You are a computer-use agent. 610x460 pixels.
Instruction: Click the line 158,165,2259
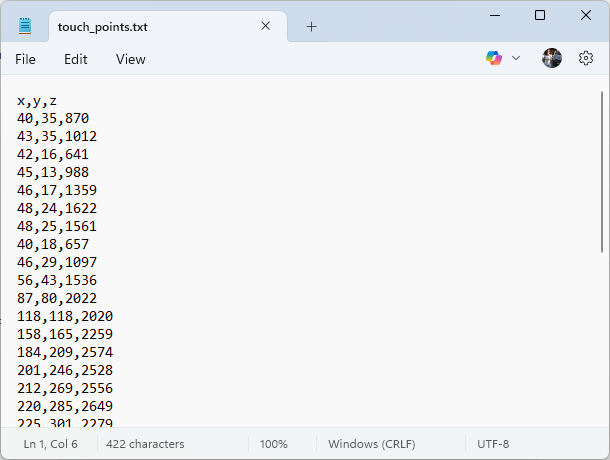[65, 334]
